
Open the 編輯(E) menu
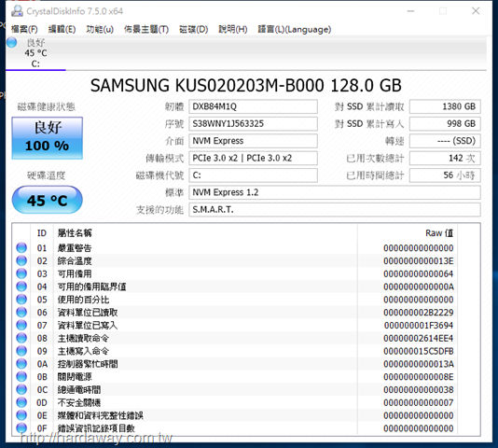tap(62, 30)
